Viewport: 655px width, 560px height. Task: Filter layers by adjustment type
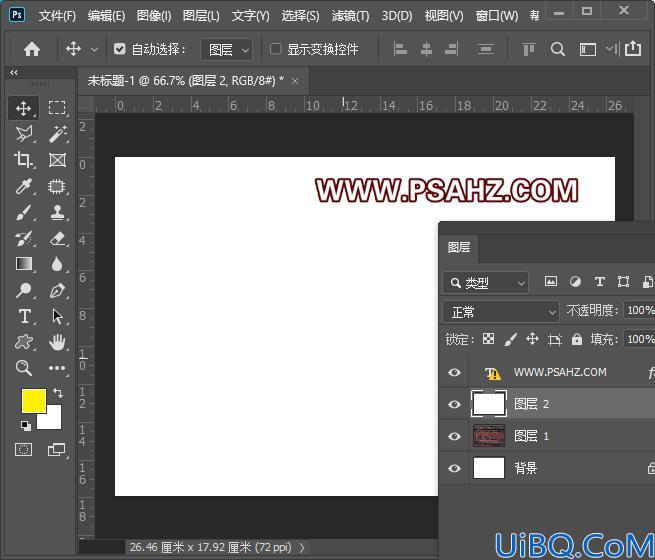[575, 281]
